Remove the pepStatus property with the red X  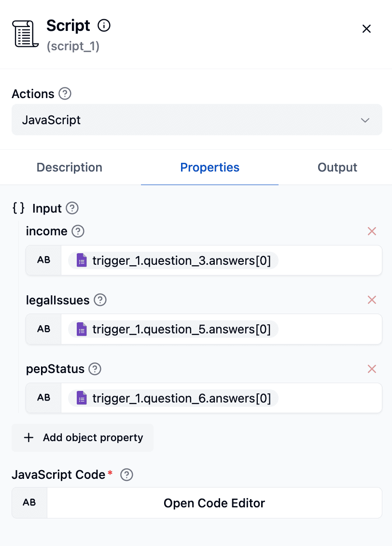(x=372, y=369)
